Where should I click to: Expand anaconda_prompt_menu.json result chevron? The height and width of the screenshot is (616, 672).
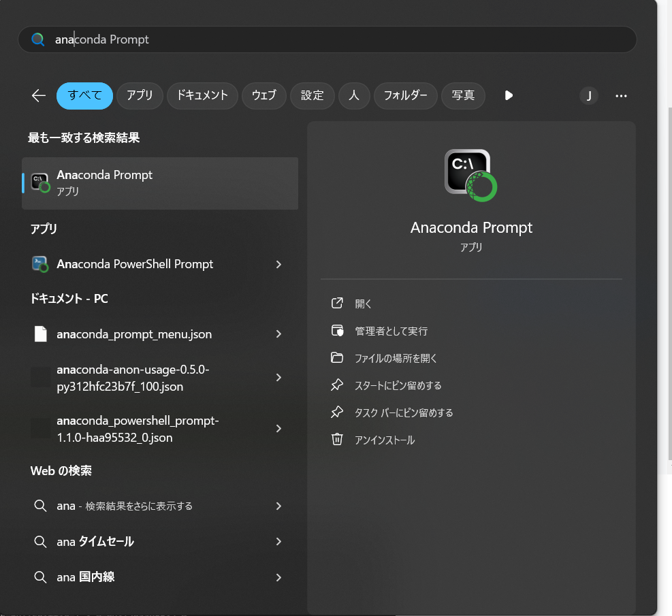278,334
